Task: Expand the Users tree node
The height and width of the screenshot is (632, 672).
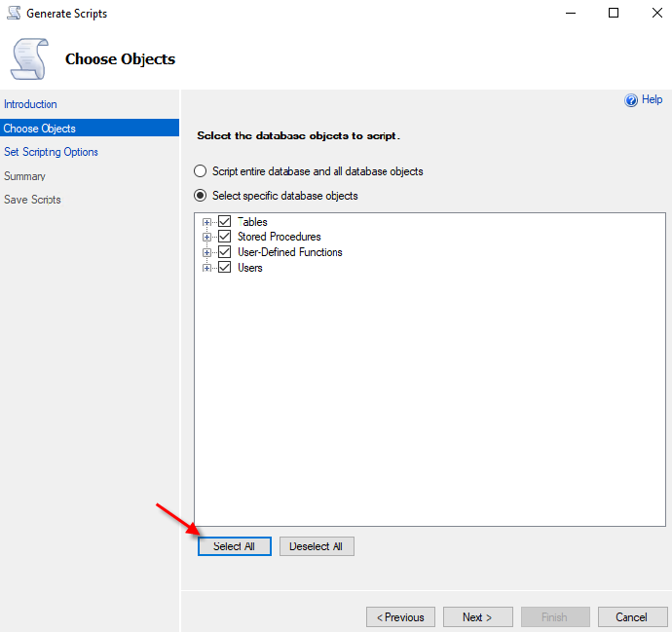Action: pos(206,268)
